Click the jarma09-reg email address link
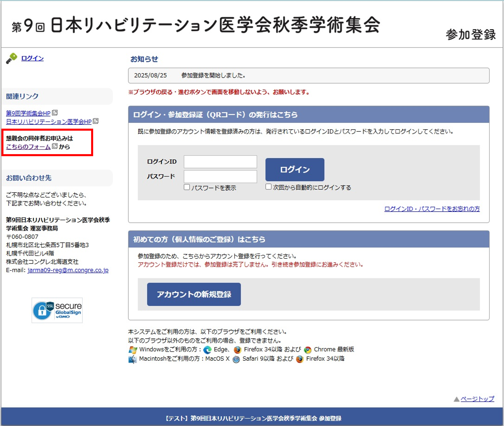Screen dimensions: 504x426 [x=68, y=270]
